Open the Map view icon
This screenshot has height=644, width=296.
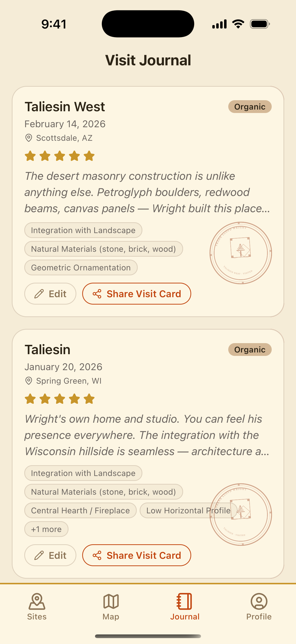[111, 603]
